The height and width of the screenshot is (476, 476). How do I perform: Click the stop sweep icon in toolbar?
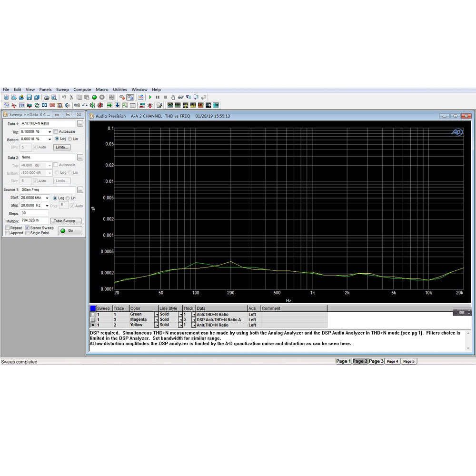coord(165,97)
